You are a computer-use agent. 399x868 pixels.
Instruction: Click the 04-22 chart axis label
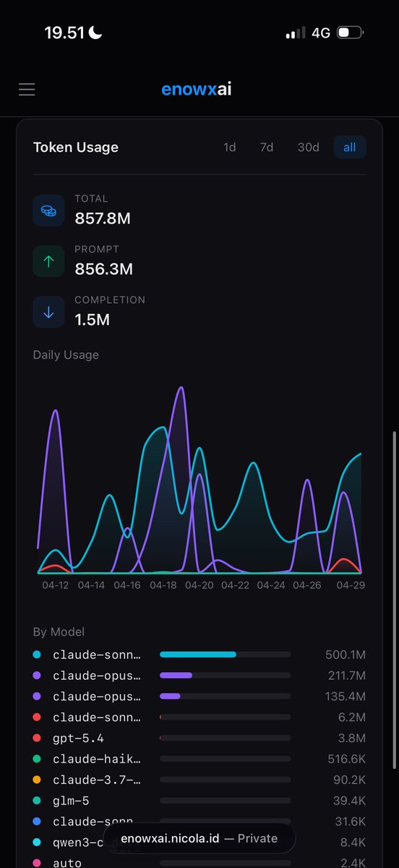pyautogui.click(x=235, y=584)
